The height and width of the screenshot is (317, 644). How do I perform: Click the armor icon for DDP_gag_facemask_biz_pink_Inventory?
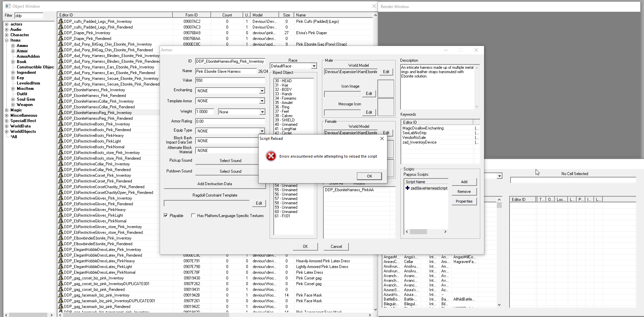(x=61, y=295)
